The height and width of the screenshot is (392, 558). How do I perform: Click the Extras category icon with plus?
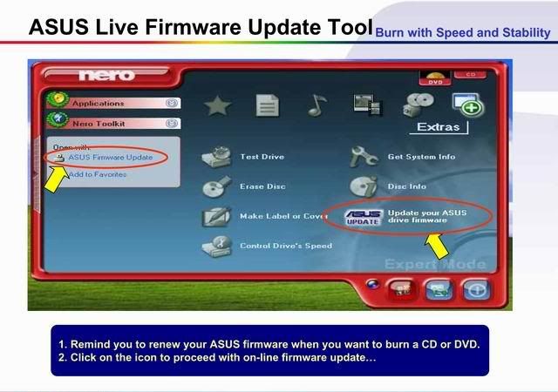click(x=468, y=105)
